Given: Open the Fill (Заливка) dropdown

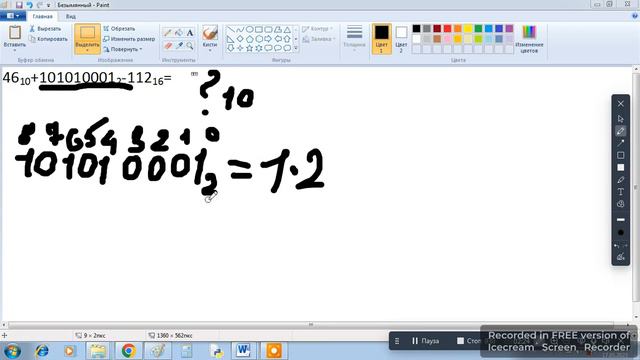Looking at the screenshot, I should tap(319, 39).
